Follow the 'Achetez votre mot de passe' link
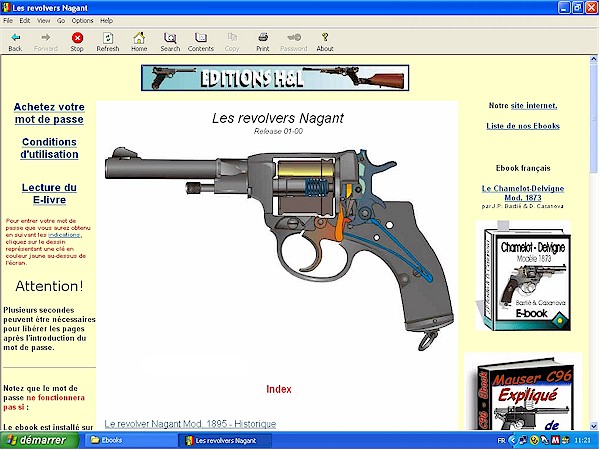Screen dimensions: 600x450 coord(49,113)
